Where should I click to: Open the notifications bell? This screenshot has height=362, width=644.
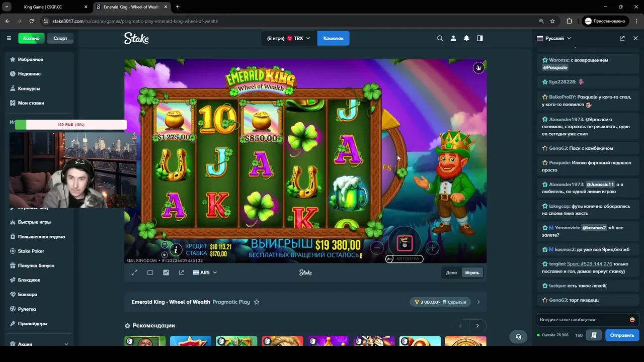(x=466, y=38)
